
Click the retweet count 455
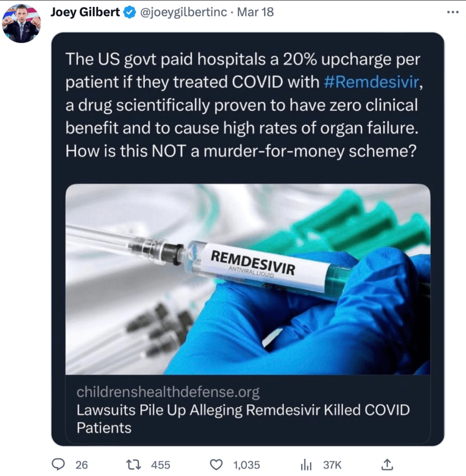coord(161,464)
